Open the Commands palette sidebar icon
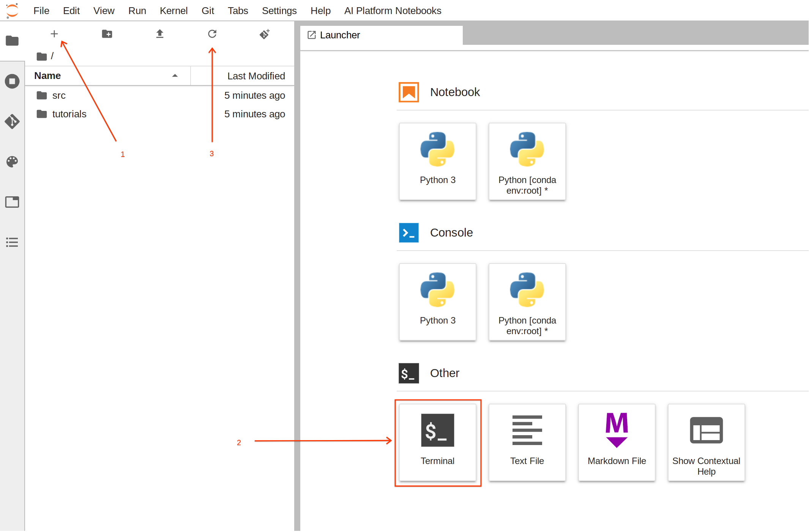809x532 pixels. 12,162
